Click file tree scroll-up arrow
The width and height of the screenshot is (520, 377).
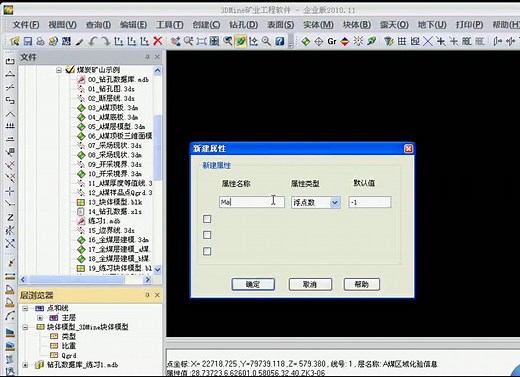pos(157,71)
